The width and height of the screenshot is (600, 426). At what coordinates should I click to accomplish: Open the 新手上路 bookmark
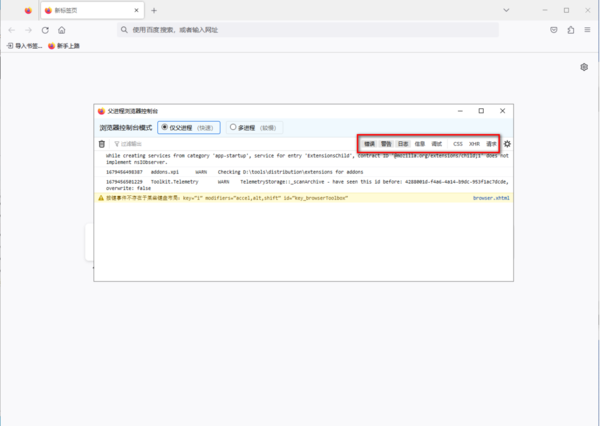tap(64, 46)
